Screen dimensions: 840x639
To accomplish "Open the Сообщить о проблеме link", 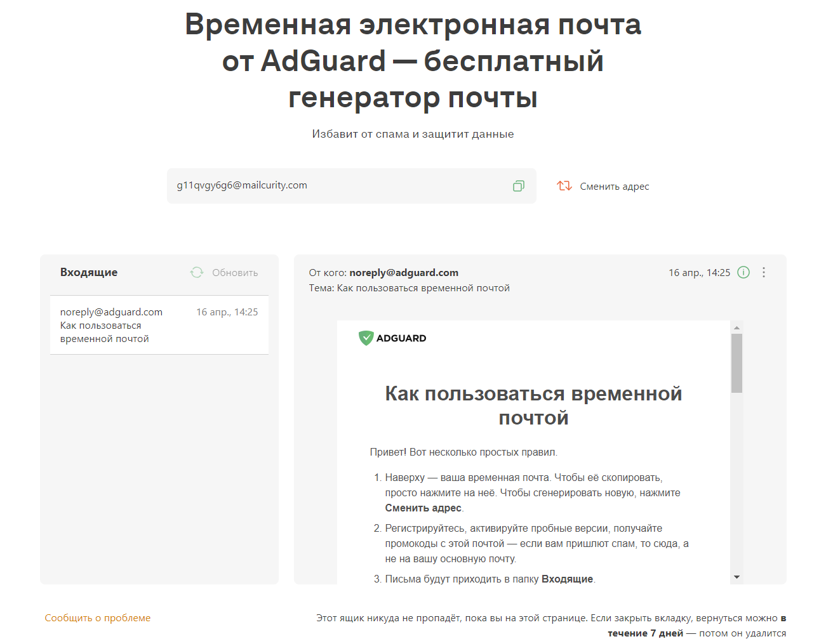I will [98, 618].
